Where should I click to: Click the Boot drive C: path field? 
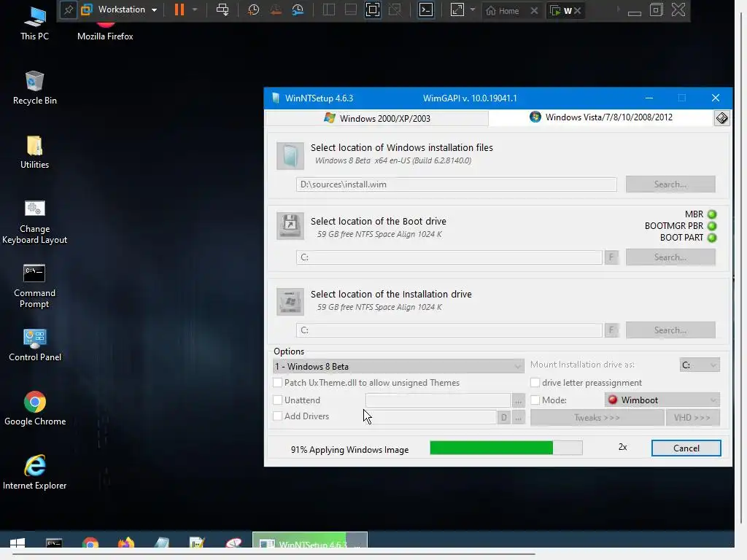click(449, 257)
